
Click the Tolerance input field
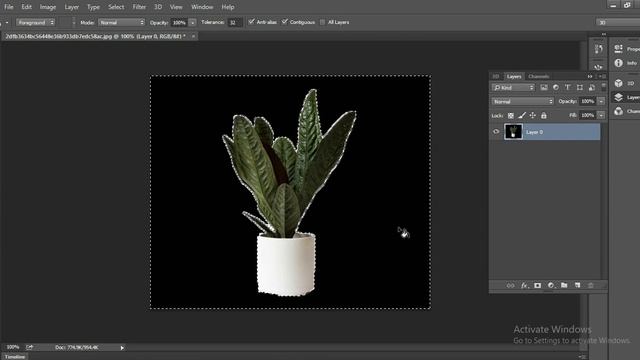[x=235, y=23]
